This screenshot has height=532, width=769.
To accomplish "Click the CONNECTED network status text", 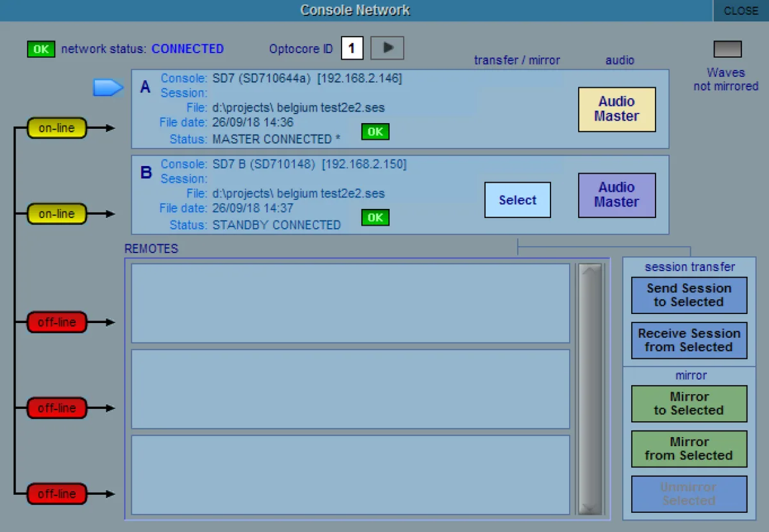I will click(188, 49).
